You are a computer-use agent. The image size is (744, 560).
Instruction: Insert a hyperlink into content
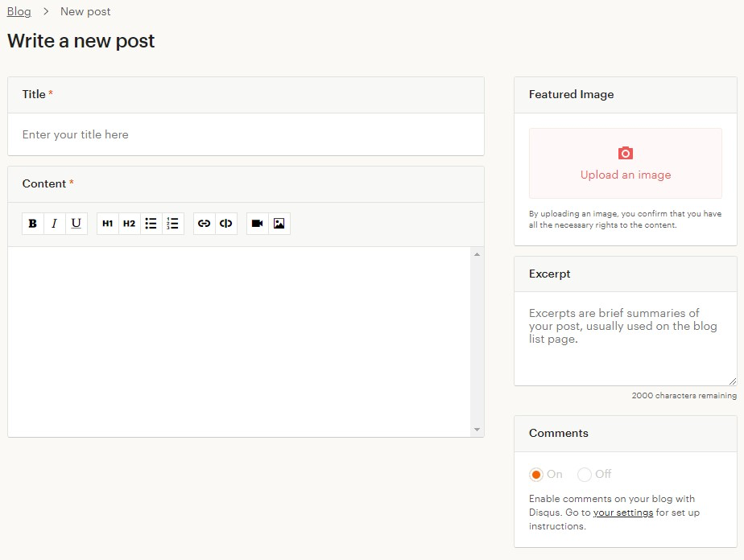coord(205,224)
